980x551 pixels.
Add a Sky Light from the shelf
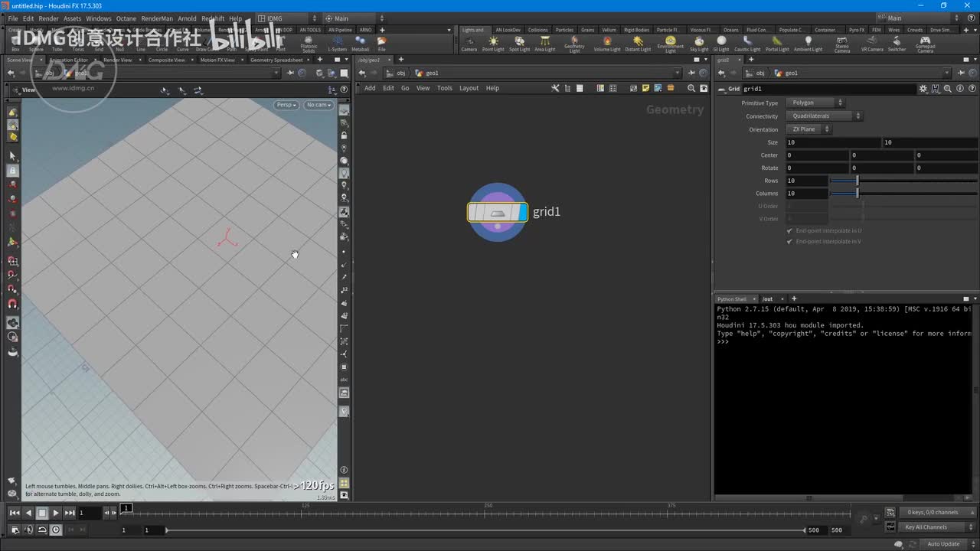(699, 44)
